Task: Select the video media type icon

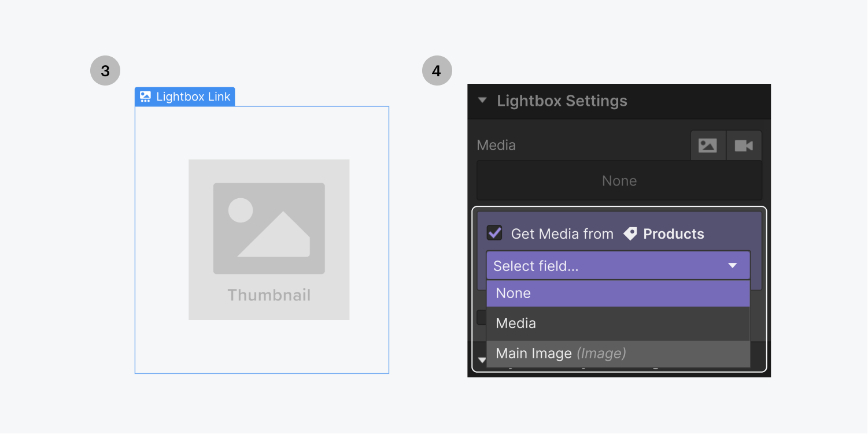Action: (x=744, y=145)
